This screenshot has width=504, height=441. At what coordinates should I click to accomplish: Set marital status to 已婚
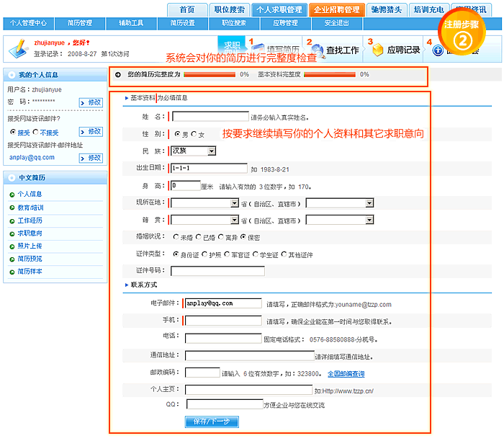[199, 236]
